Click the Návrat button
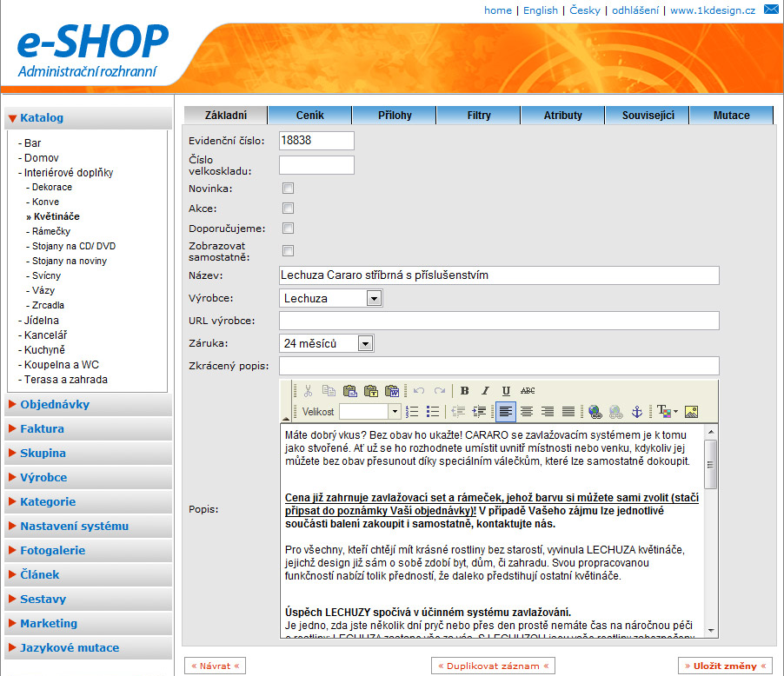This screenshot has width=784, height=676. (x=215, y=666)
